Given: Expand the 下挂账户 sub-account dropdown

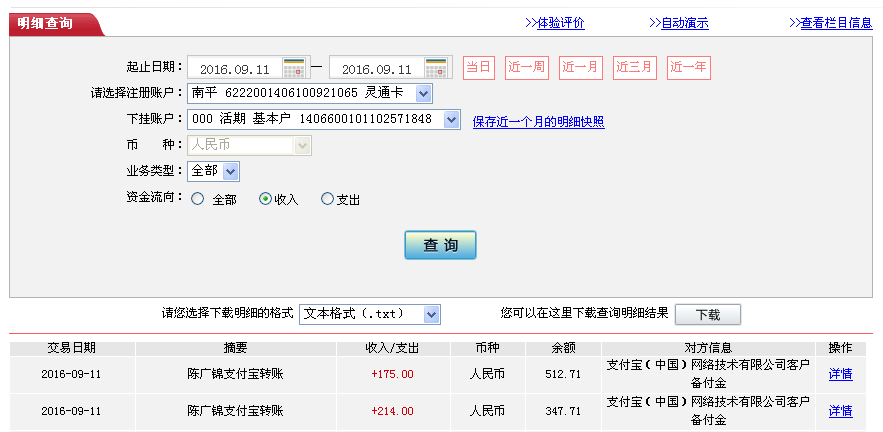Looking at the screenshot, I should point(451,119).
